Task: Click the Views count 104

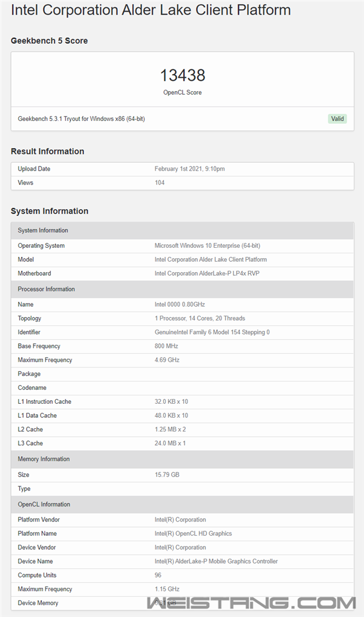Action: pyautogui.click(x=160, y=183)
